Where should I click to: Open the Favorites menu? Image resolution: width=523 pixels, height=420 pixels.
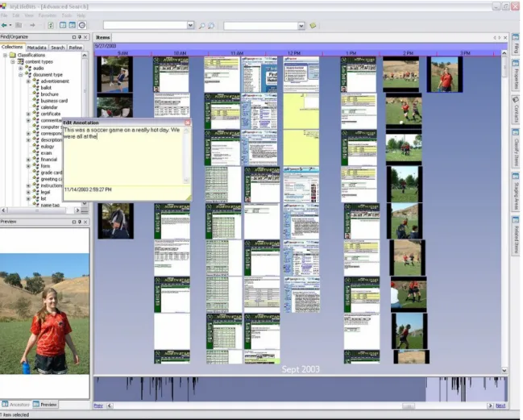(x=47, y=15)
